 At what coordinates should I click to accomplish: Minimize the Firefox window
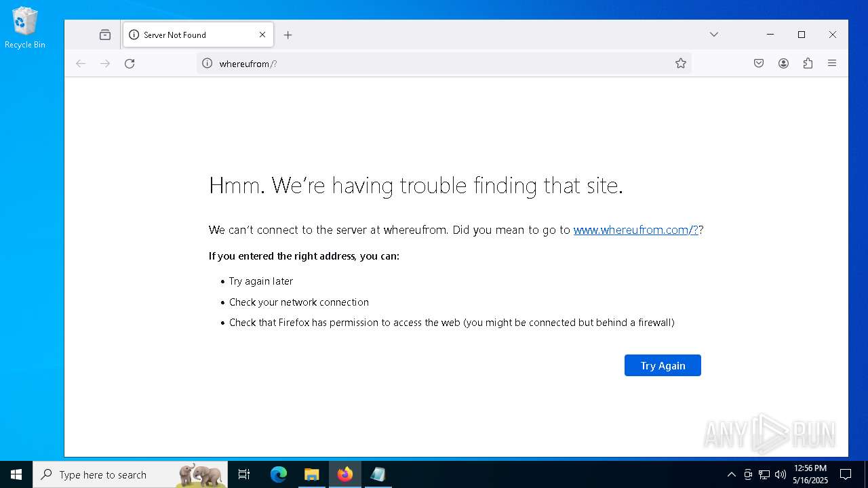tap(770, 35)
